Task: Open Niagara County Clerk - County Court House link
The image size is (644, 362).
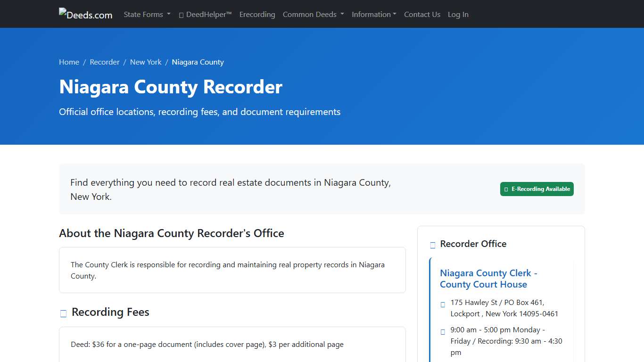Action: (x=488, y=279)
